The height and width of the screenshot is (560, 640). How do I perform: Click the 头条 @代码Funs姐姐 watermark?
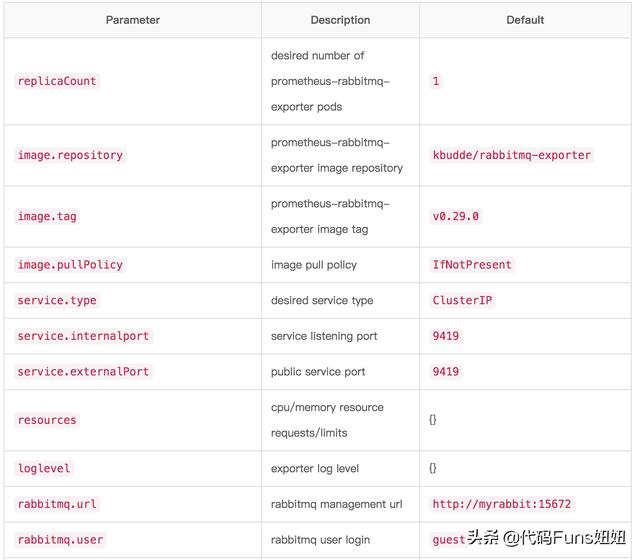coord(549,538)
